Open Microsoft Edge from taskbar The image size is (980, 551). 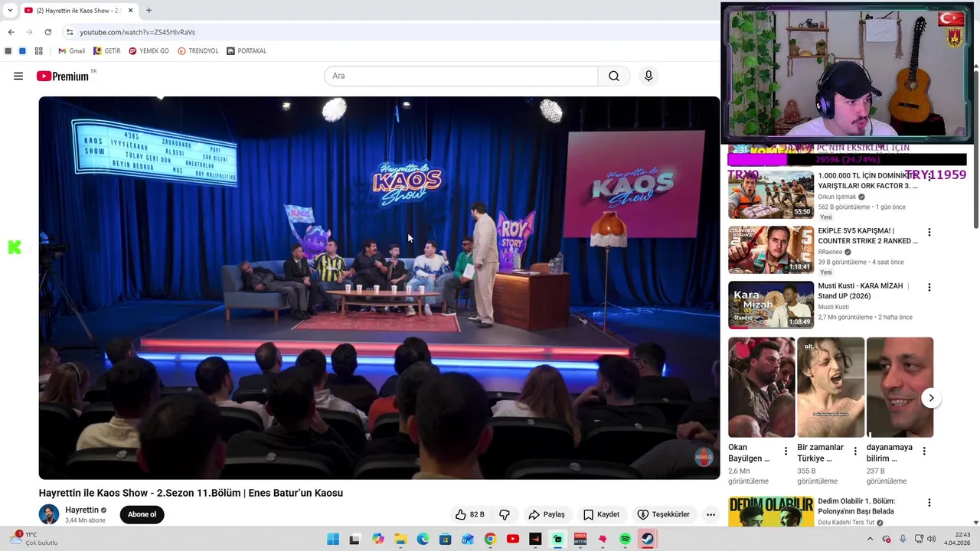point(423,539)
